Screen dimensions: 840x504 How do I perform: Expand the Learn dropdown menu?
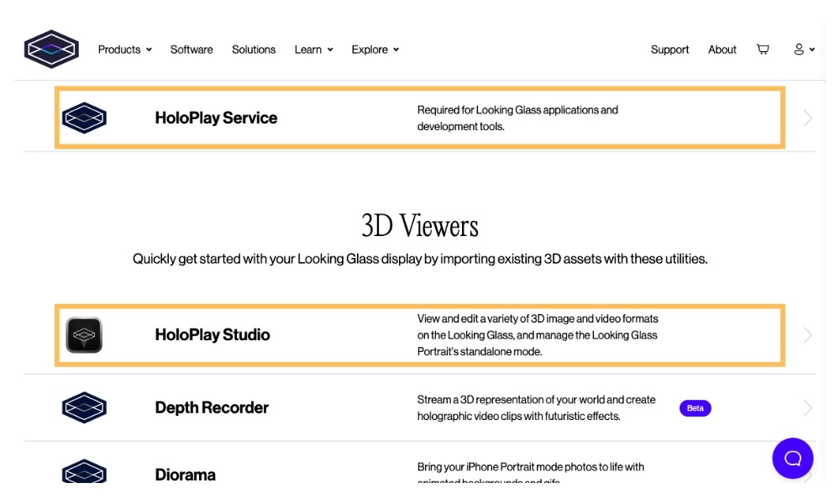point(314,50)
